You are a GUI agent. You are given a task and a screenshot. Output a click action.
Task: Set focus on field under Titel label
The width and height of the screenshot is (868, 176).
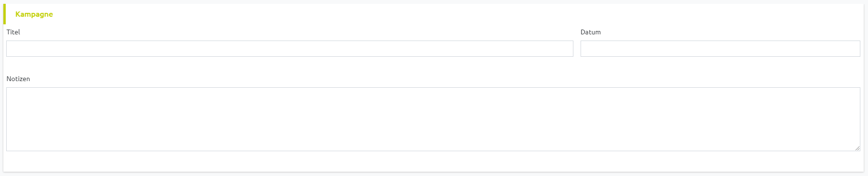click(x=289, y=49)
